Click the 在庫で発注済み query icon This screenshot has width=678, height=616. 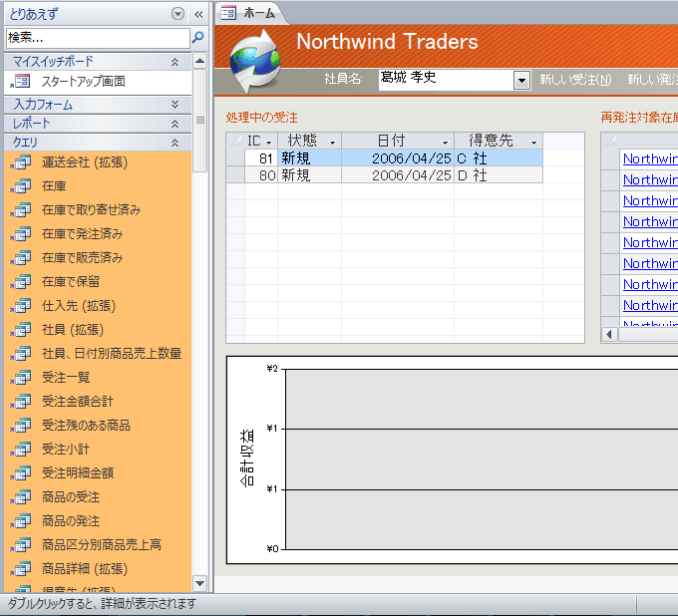(21, 234)
